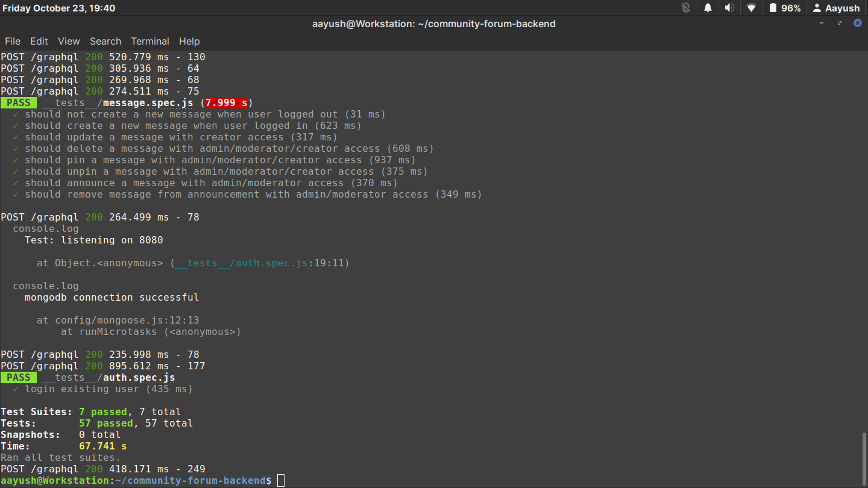Click 'mongodb connection successful' text

[x=112, y=298]
